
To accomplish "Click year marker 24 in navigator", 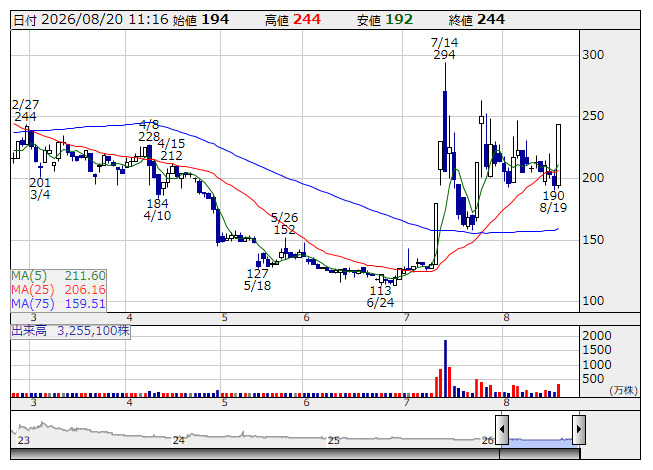I will [x=179, y=440].
